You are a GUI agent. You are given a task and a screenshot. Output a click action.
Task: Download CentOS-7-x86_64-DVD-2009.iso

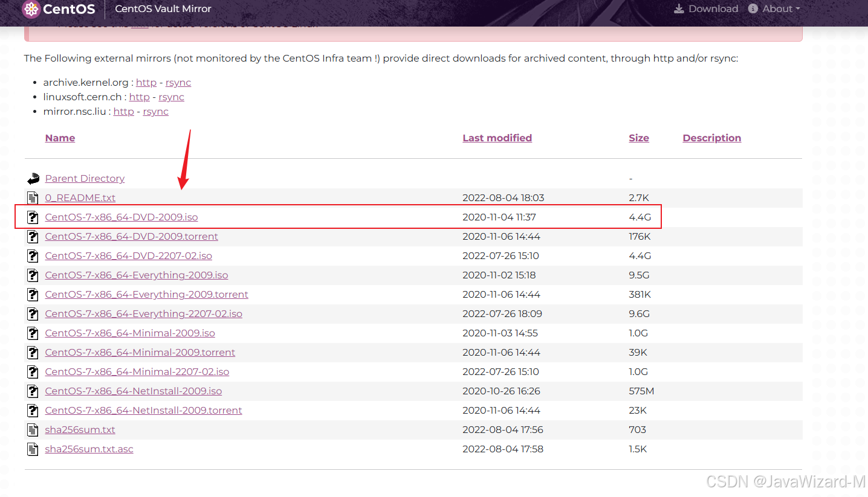click(121, 217)
